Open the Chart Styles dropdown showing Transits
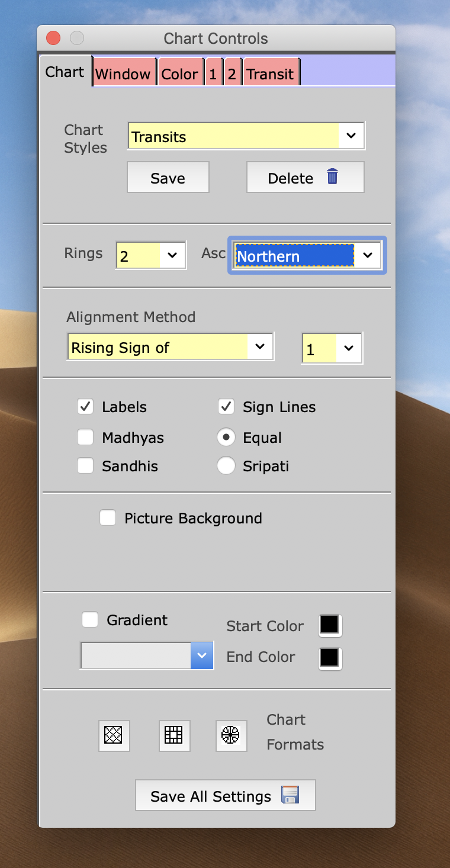The image size is (450, 868). [246, 136]
